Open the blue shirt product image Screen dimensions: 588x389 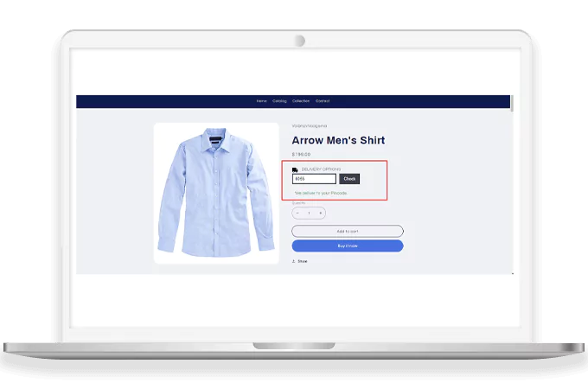[x=216, y=193]
